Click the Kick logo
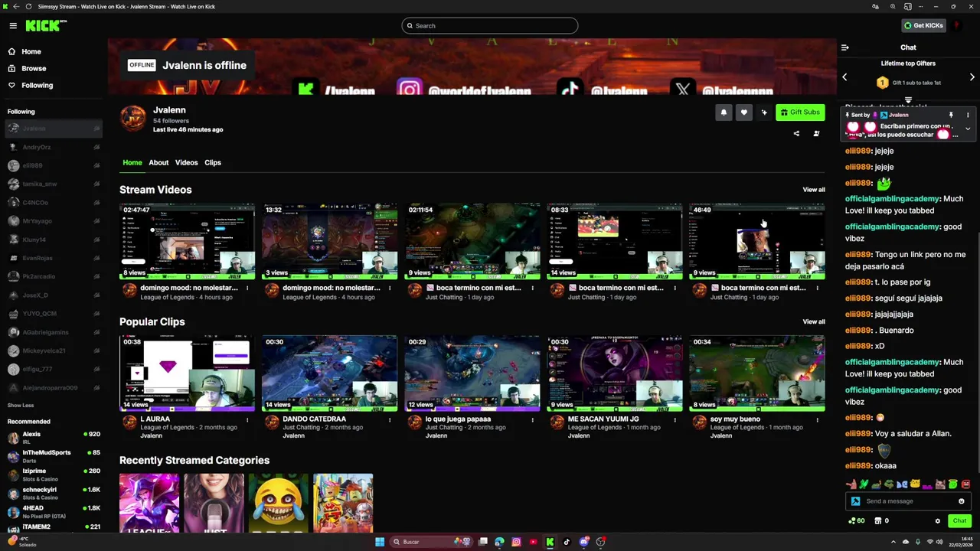The image size is (980, 551). 46,25
